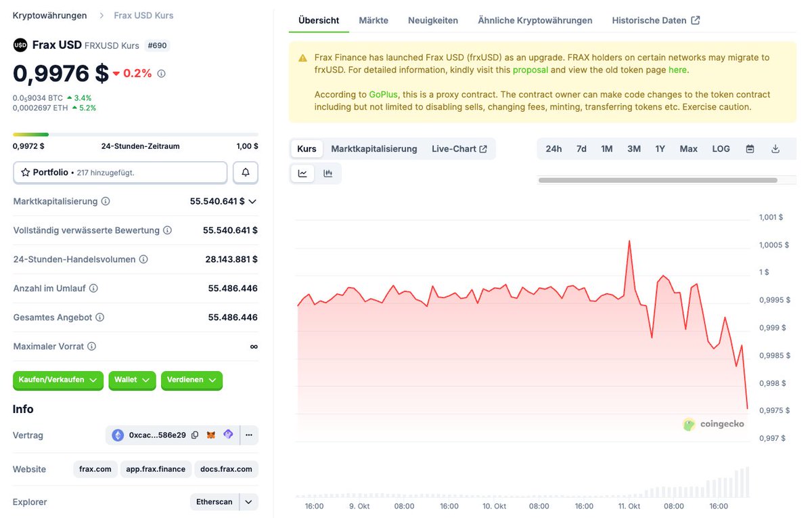The image size is (812, 518).
Task: Switch to the Übersicht tab
Action: (x=319, y=20)
